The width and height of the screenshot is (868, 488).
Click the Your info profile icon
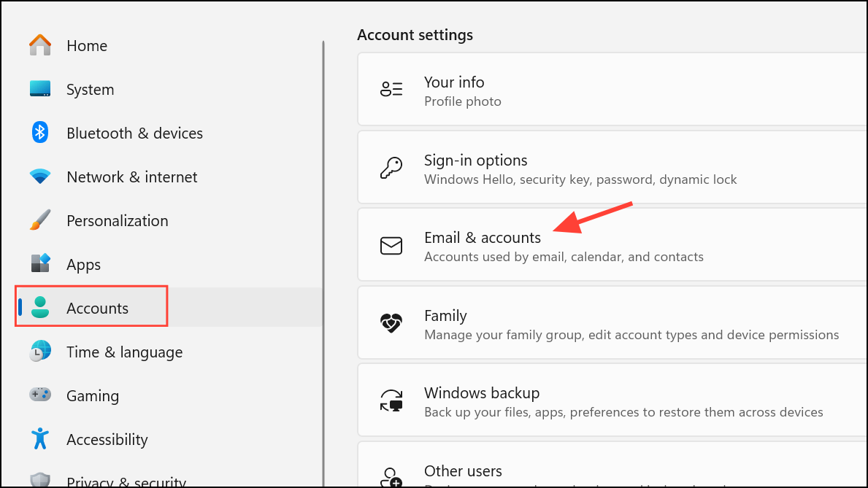(x=391, y=88)
